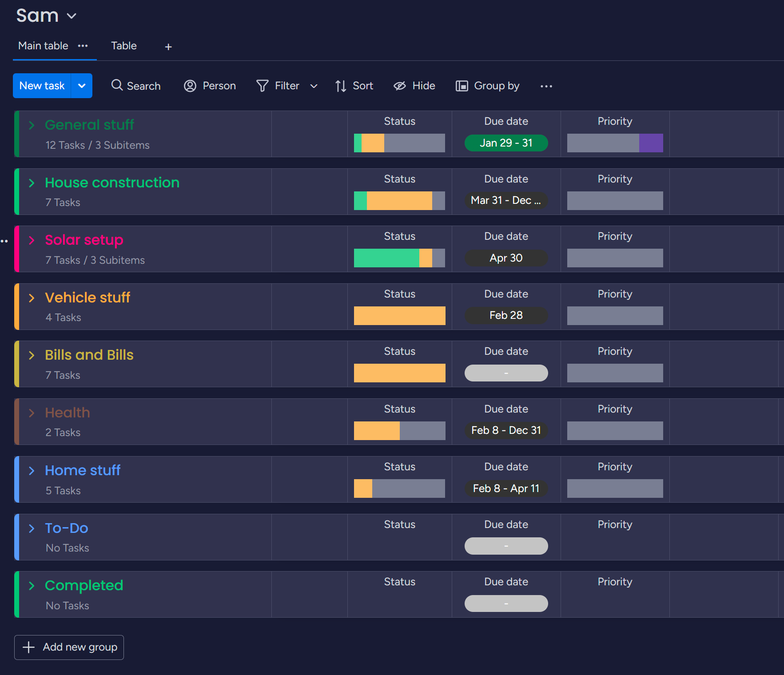Open Main table options ellipsis
The height and width of the screenshot is (675, 784).
click(83, 46)
